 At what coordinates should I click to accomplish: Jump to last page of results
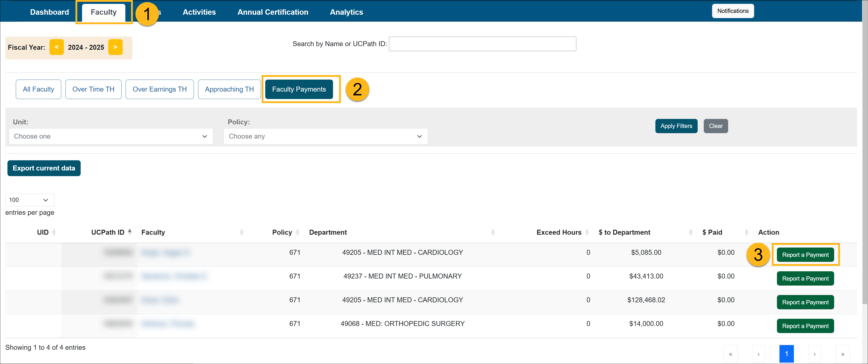(x=843, y=354)
